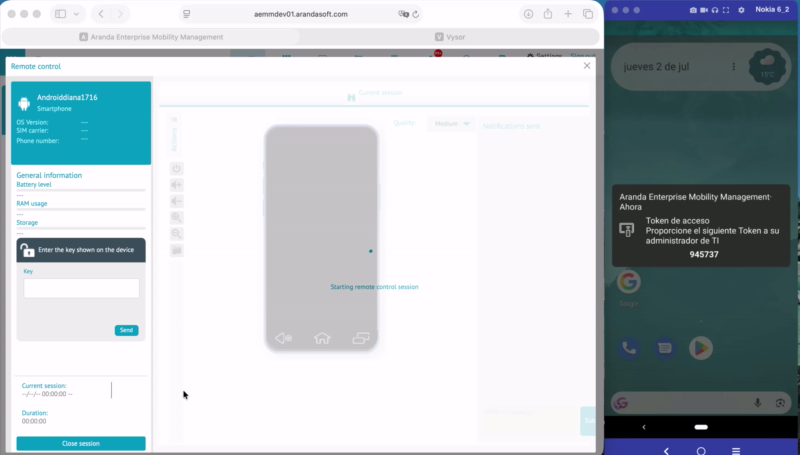Click the Close session button
Image resolution: width=800 pixels, height=455 pixels.
tap(81, 443)
